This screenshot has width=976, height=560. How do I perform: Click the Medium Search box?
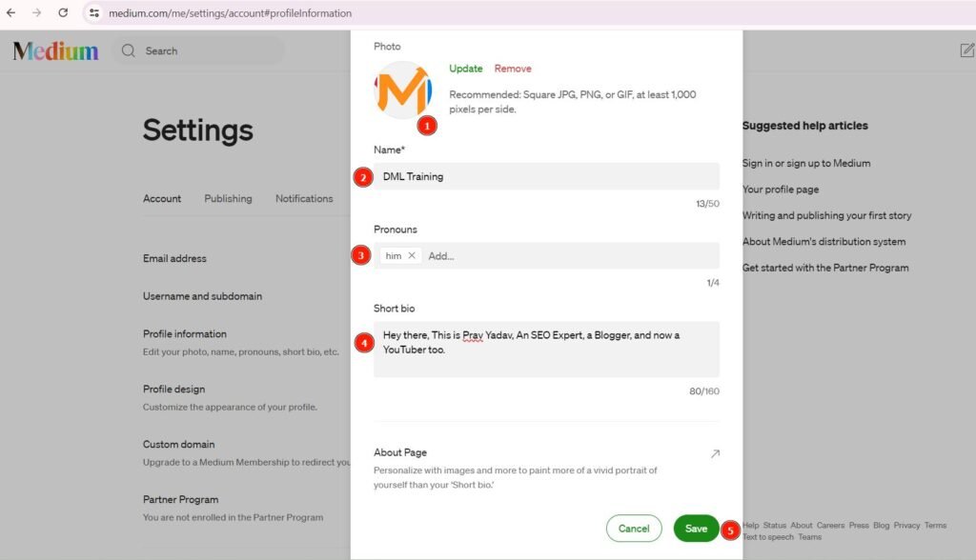(x=199, y=51)
